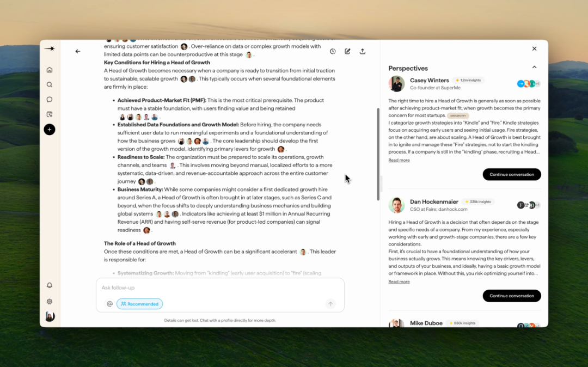Click 'CSO at Faire; danhock.com' subtitle
Screen dimensions: 588x367
[439, 209]
